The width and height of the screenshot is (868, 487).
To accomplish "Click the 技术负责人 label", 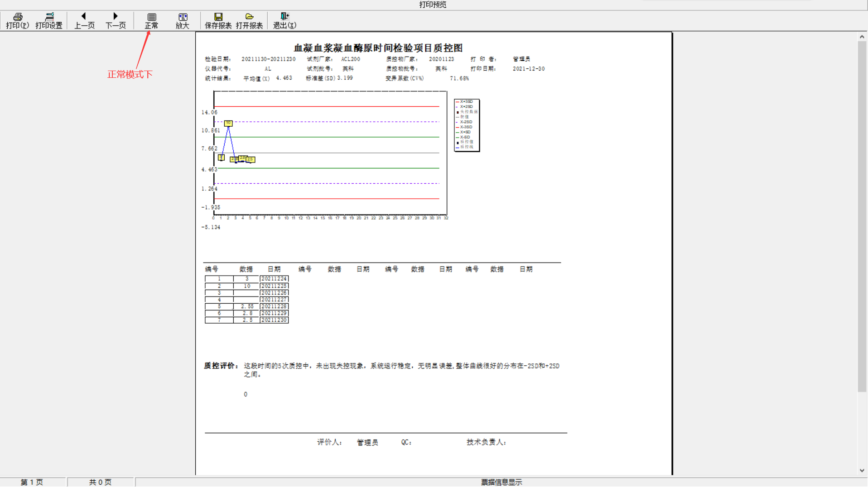I will pyautogui.click(x=487, y=442).
